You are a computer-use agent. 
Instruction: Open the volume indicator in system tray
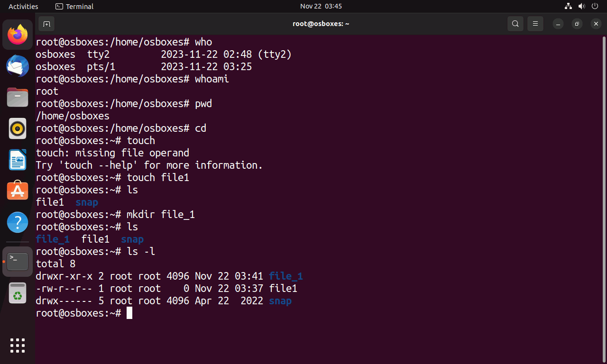point(582,6)
